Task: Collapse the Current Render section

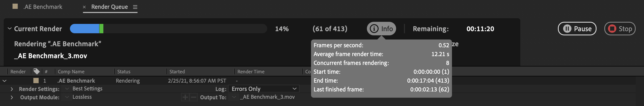Action: click(10, 29)
